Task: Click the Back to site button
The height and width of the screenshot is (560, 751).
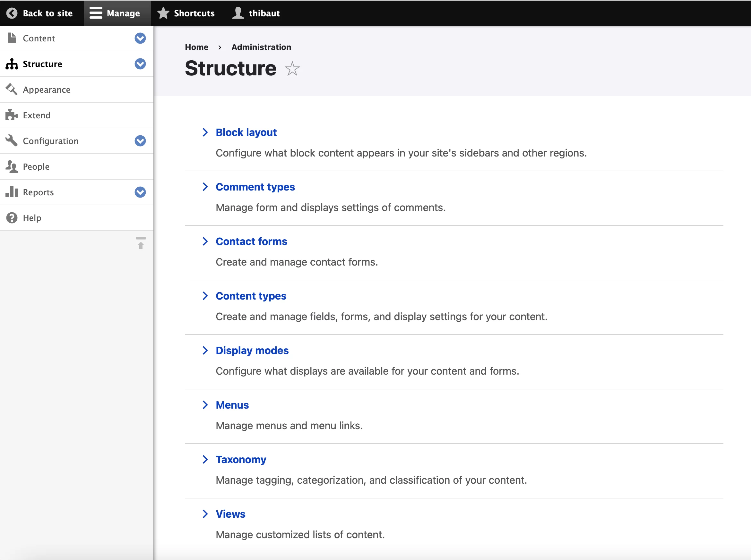Action: click(41, 13)
